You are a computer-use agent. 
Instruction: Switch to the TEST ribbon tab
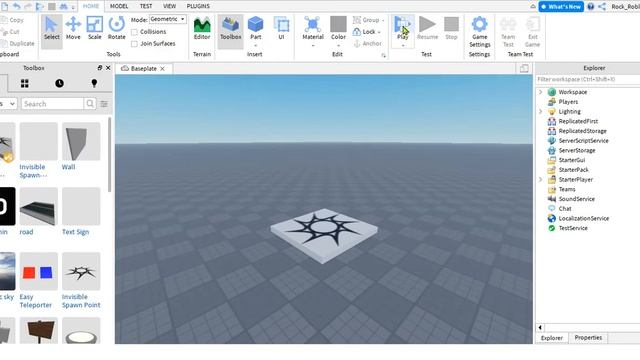coord(146,6)
